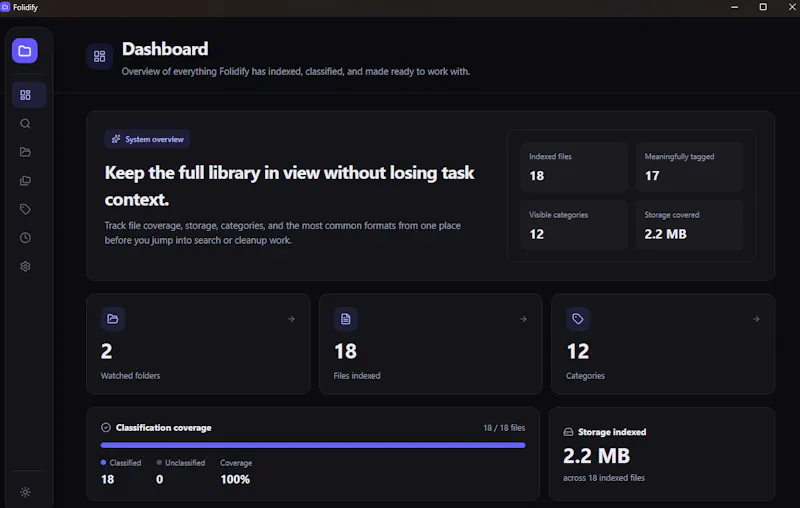The width and height of the screenshot is (800, 508).
Task: Toggle the theme sun icon at sidebar bottom
Action: pyautogui.click(x=26, y=492)
